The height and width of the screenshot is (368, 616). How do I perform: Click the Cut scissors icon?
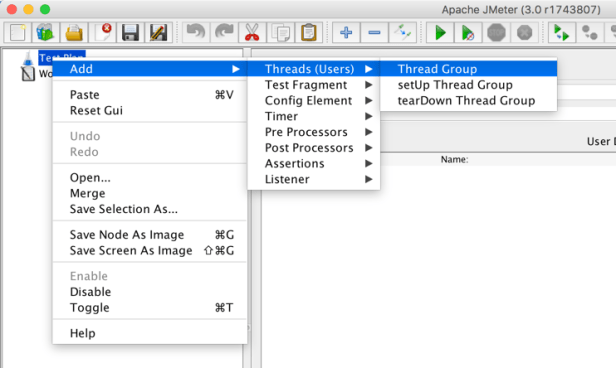[x=252, y=33]
